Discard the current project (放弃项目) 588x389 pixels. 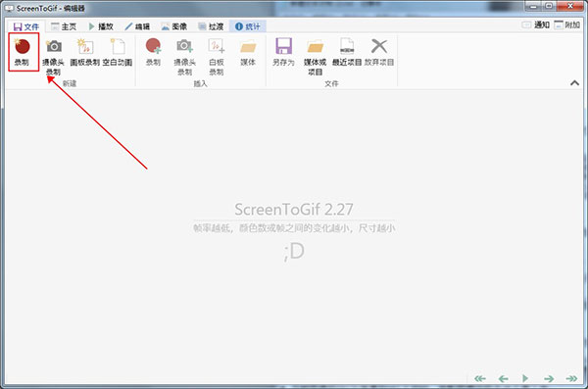[379, 52]
